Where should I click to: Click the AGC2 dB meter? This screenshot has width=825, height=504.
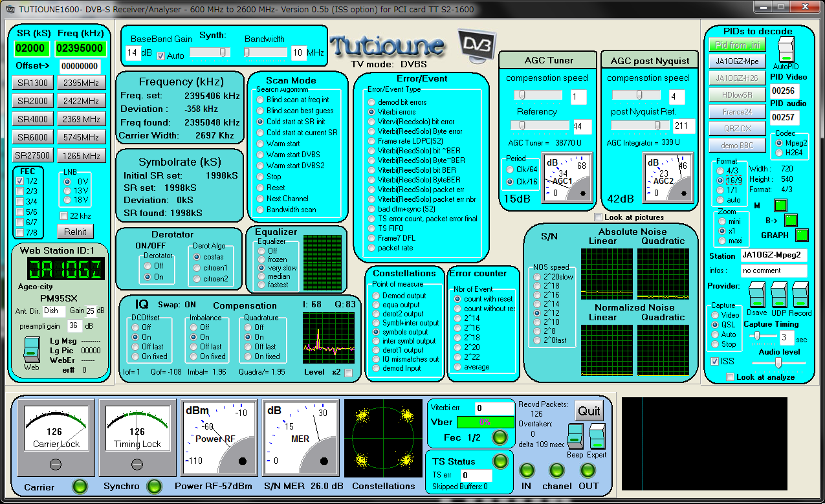point(668,178)
